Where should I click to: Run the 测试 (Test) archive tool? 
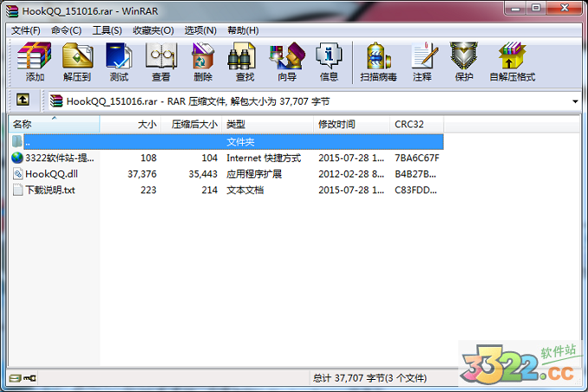coord(119,61)
